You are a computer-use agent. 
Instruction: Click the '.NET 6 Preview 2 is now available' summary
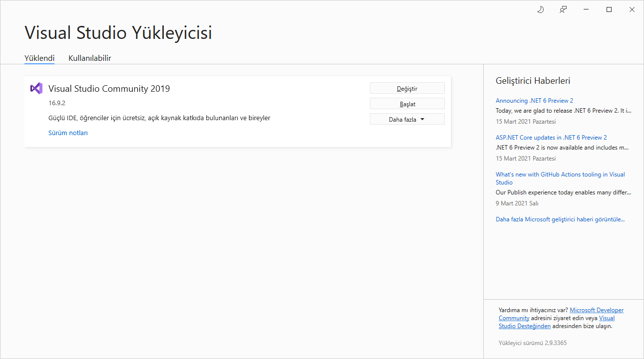point(562,148)
